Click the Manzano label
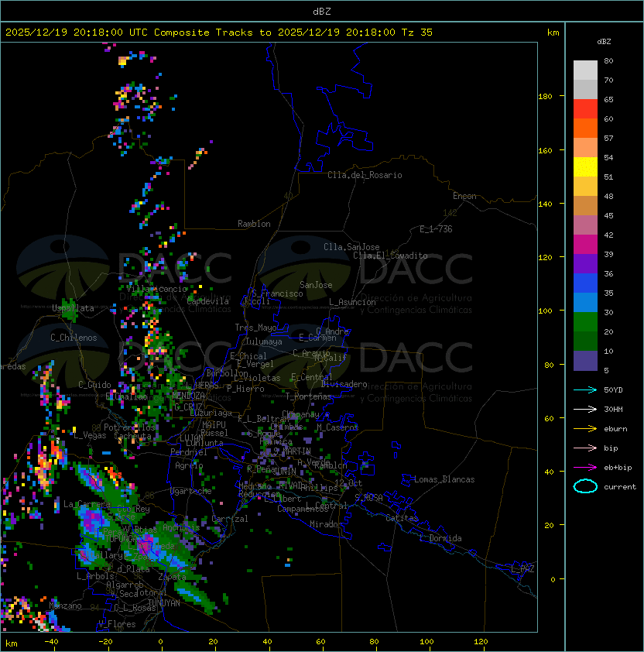 [65, 606]
